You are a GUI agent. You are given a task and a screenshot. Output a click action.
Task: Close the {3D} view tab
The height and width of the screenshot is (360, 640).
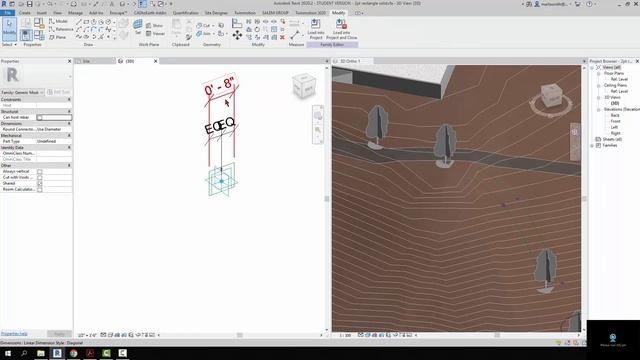(156, 61)
